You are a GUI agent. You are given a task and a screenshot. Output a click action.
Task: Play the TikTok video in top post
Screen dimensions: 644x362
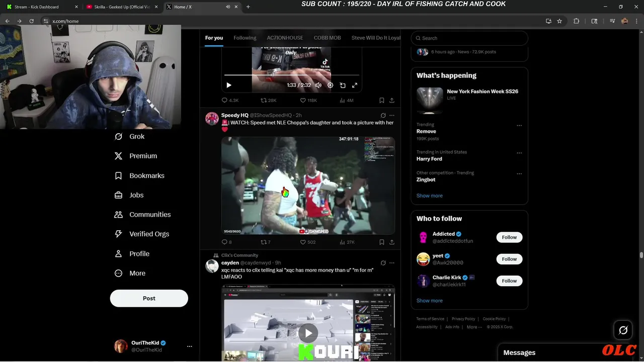coord(229,85)
